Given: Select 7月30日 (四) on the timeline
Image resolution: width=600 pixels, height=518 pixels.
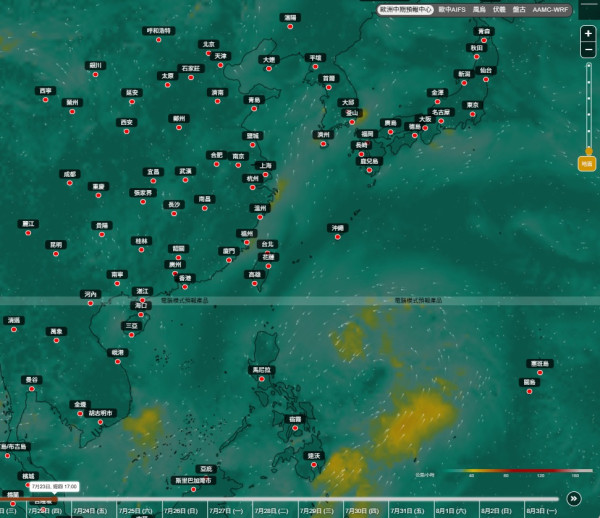Looking at the screenshot, I should pos(362,511).
